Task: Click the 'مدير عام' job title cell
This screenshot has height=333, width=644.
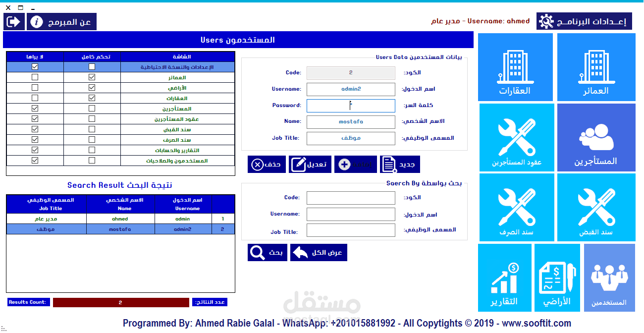Action: (x=47, y=219)
